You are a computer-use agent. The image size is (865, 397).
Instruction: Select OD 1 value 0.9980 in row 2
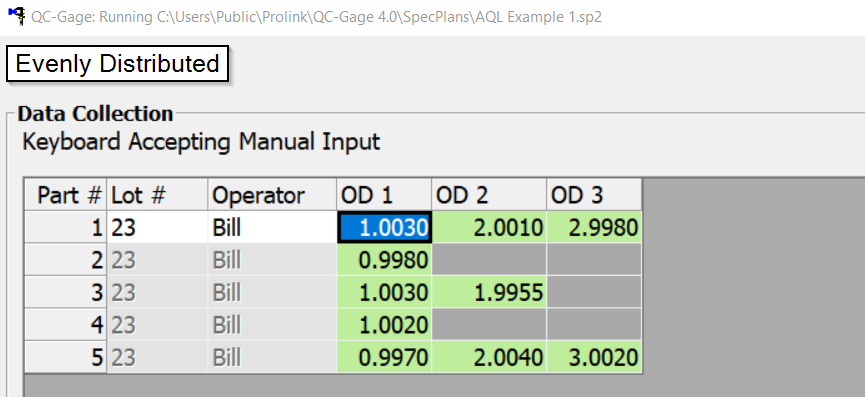[384, 260]
